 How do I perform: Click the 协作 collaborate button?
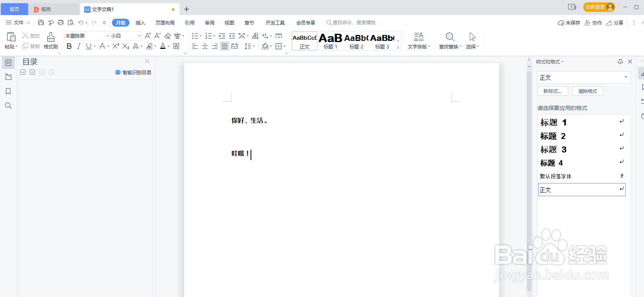593,23
